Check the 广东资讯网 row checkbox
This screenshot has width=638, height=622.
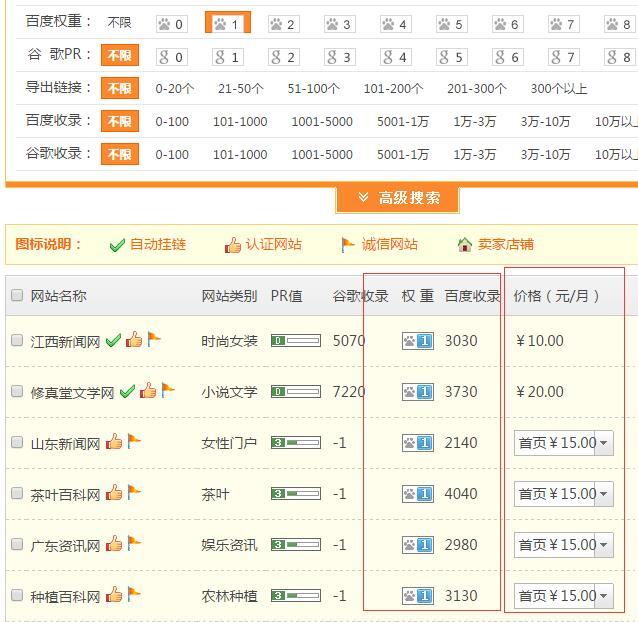(17, 544)
